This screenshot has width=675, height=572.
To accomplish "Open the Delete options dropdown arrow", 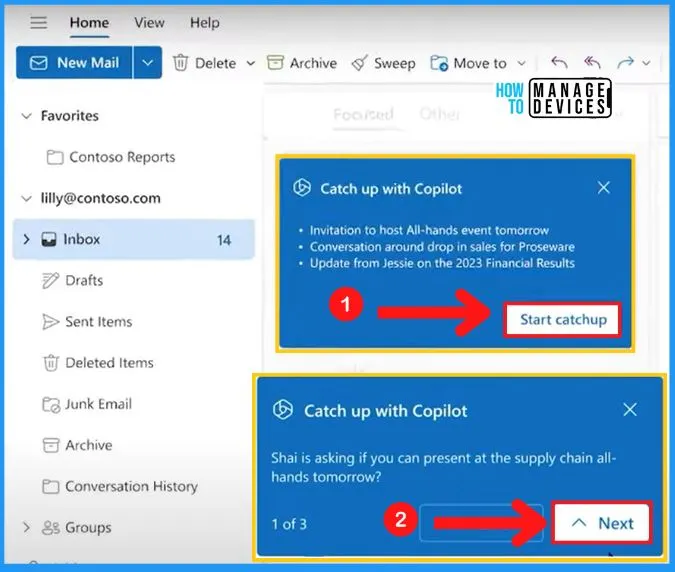I will tap(251, 63).
